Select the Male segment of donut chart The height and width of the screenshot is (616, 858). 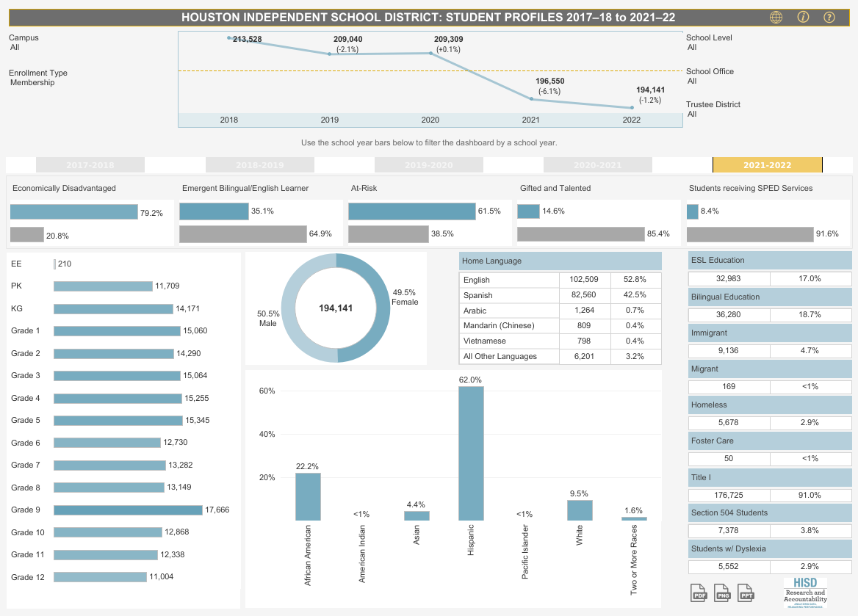pyautogui.click(x=290, y=308)
